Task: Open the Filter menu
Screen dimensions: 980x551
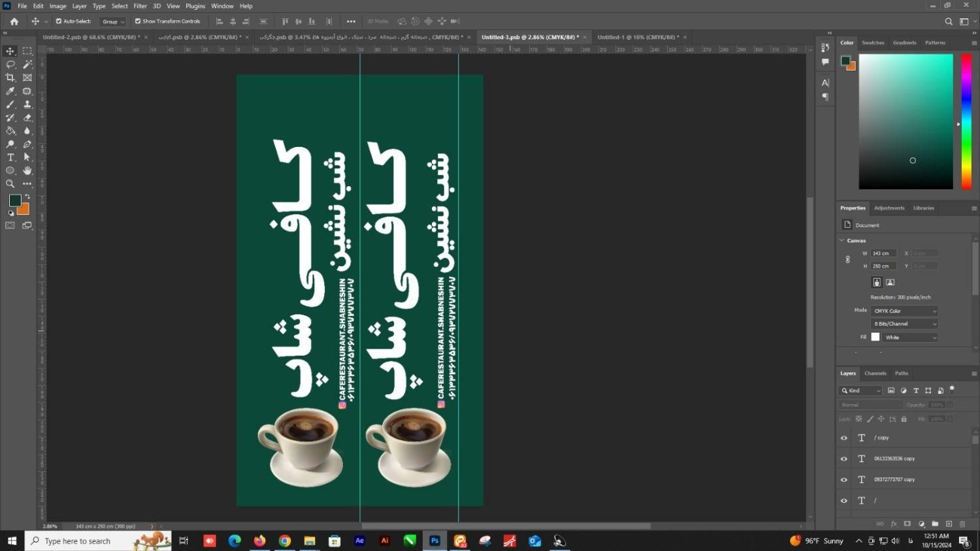Action: [140, 6]
